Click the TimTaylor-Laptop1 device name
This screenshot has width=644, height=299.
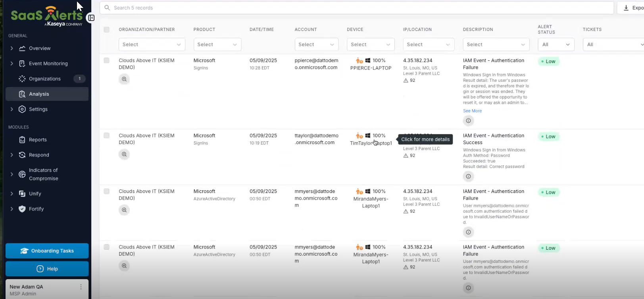pyautogui.click(x=371, y=143)
